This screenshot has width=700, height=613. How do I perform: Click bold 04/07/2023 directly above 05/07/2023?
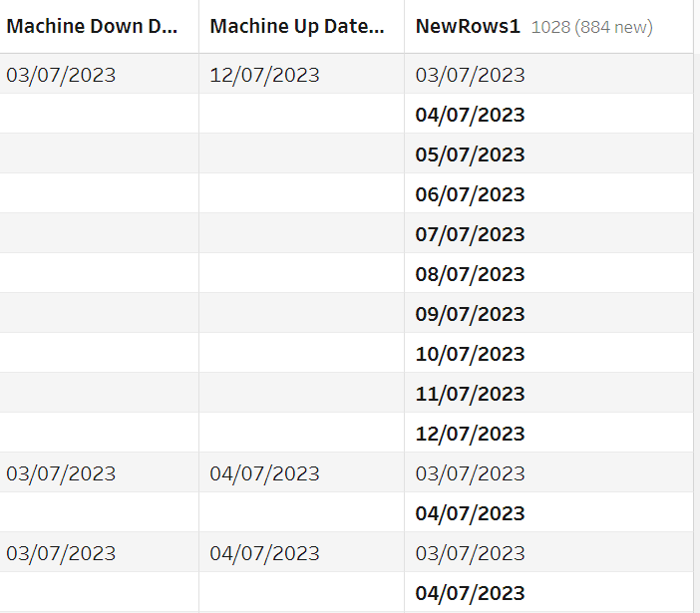470,115
